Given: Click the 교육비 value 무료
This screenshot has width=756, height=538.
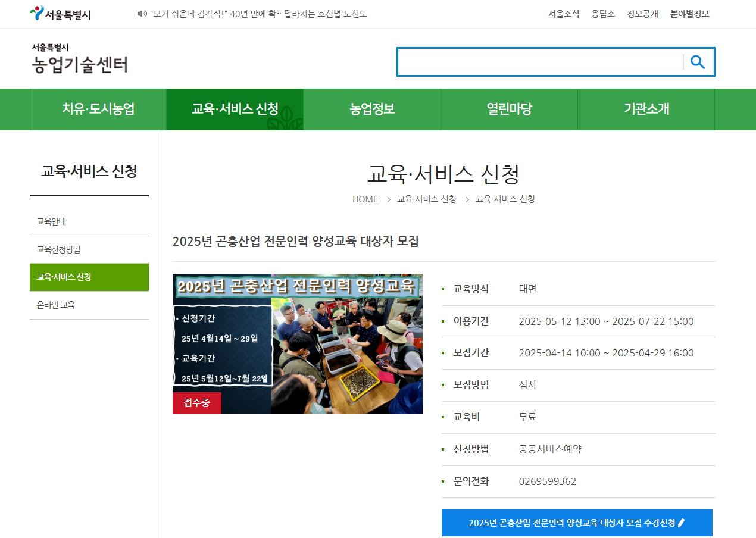Looking at the screenshot, I should pos(527,417).
